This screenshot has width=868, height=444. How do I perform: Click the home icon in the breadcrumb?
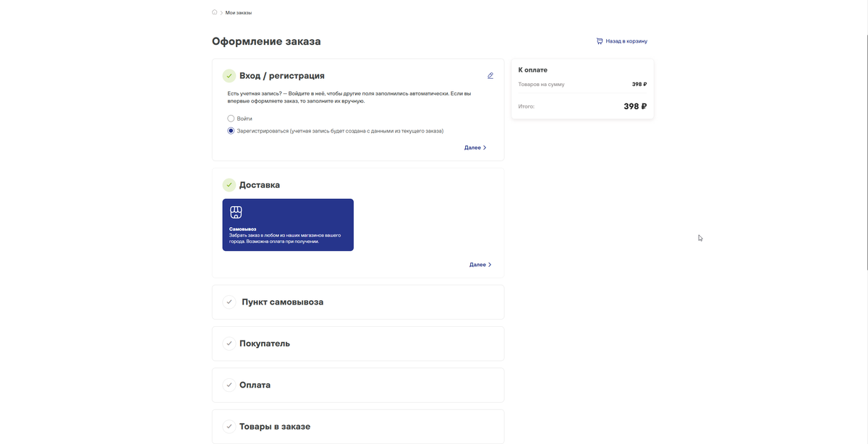click(x=214, y=12)
